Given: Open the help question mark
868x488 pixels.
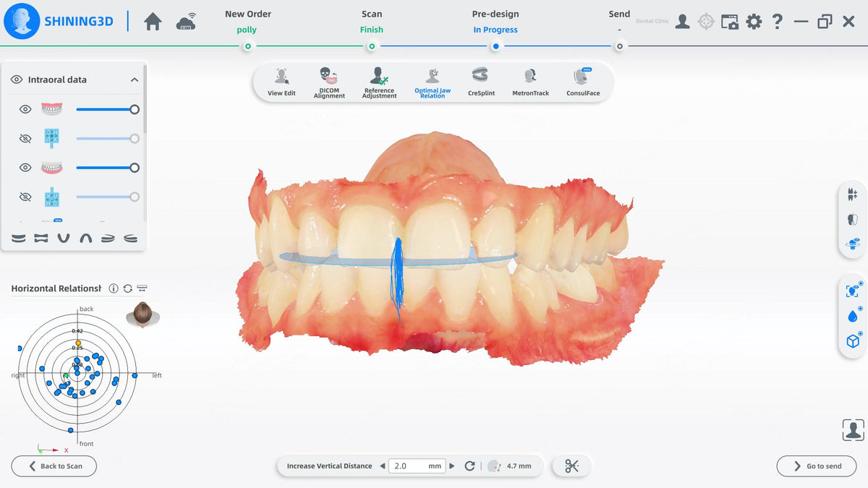Looking at the screenshot, I should (x=777, y=22).
